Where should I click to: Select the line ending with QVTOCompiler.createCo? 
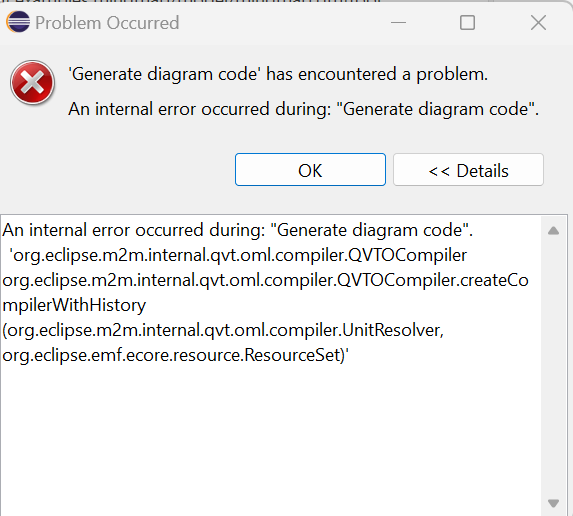pos(265,280)
